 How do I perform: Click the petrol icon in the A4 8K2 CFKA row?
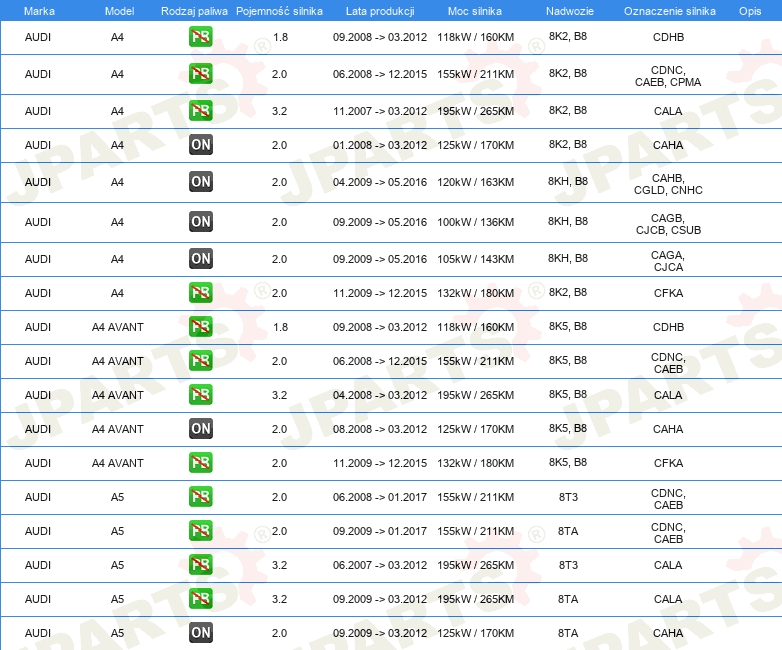click(200, 293)
